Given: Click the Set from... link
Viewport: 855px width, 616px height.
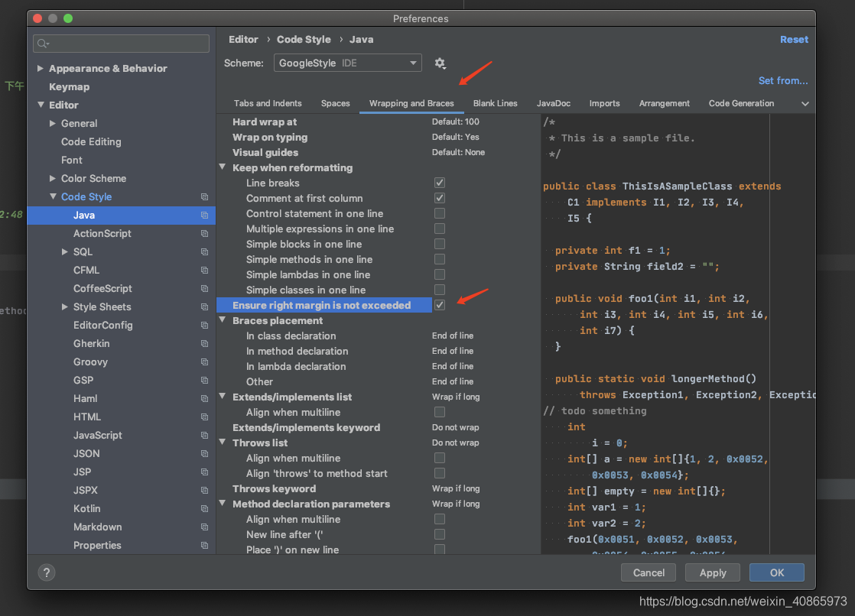Looking at the screenshot, I should [783, 80].
